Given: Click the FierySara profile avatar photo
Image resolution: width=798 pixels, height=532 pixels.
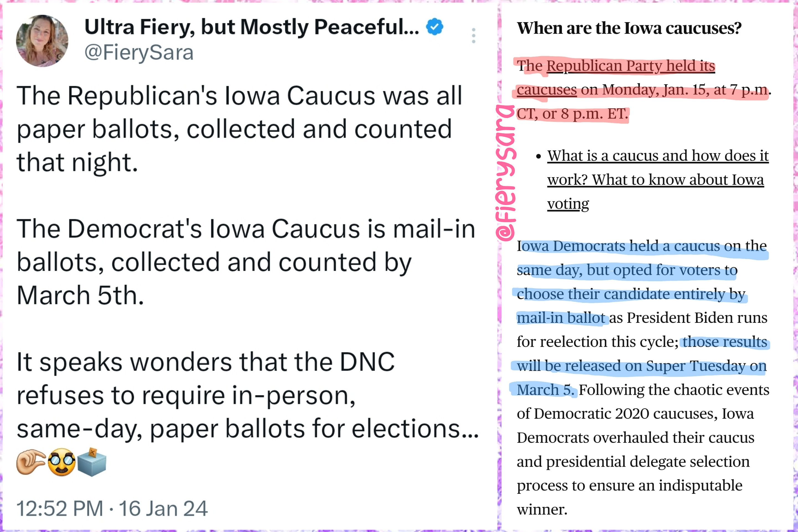Looking at the screenshot, I should click(x=42, y=41).
